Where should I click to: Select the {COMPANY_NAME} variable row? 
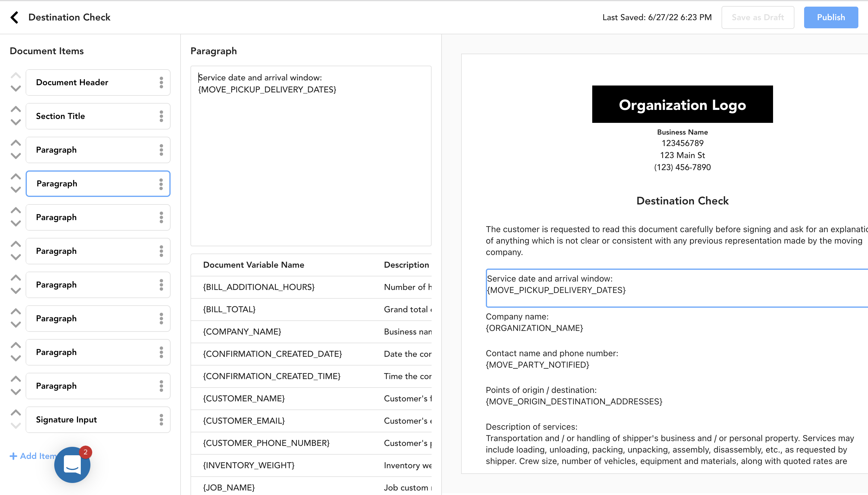(x=311, y=332)
